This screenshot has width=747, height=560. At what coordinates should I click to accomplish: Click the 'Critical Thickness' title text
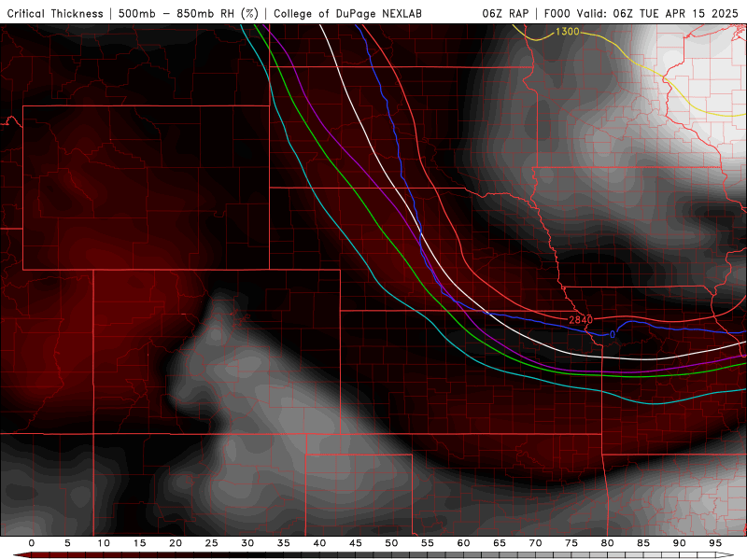55,13
